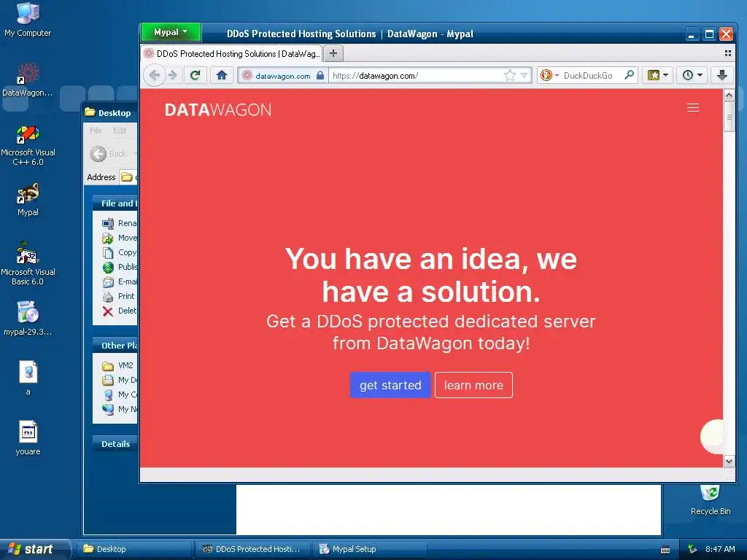
Task: Reload the current page
Action: coord(195,75)
